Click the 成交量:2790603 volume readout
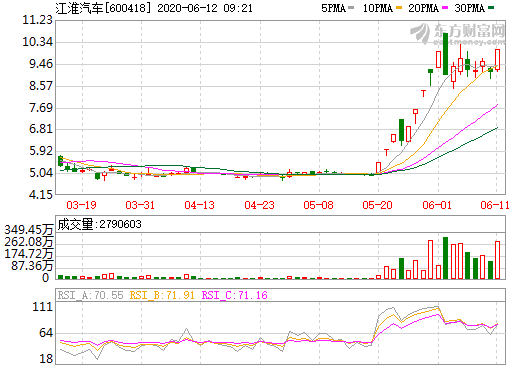Image resolution: width=520 pixels, height=365 pixels. pos(99,224)
